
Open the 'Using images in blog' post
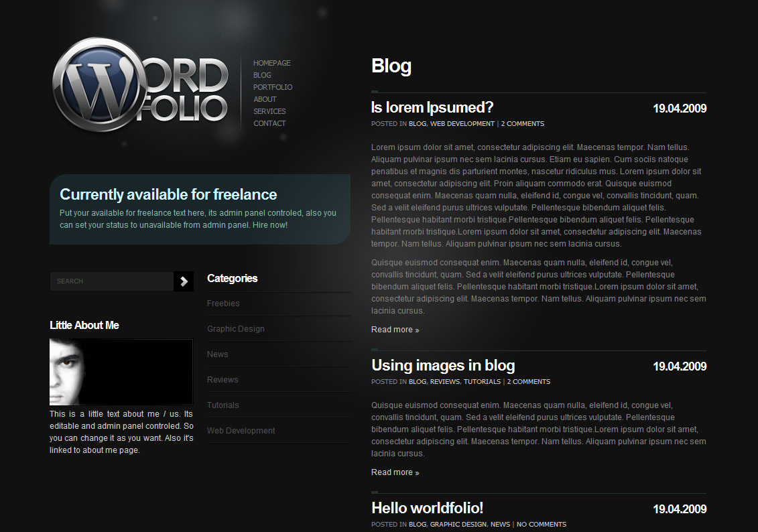[443, 365]
